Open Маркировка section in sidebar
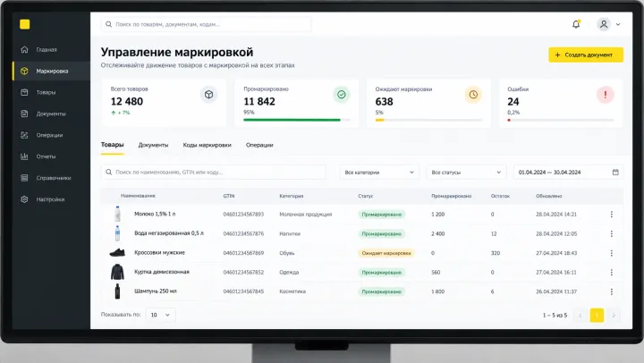Screen dimensions: 644x363 tap(51, 71)
